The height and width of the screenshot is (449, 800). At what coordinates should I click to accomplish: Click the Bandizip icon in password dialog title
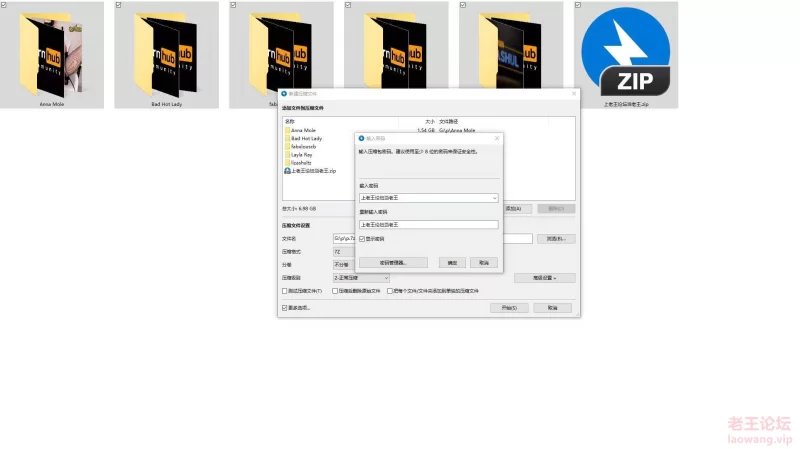[x=361, y=138]
